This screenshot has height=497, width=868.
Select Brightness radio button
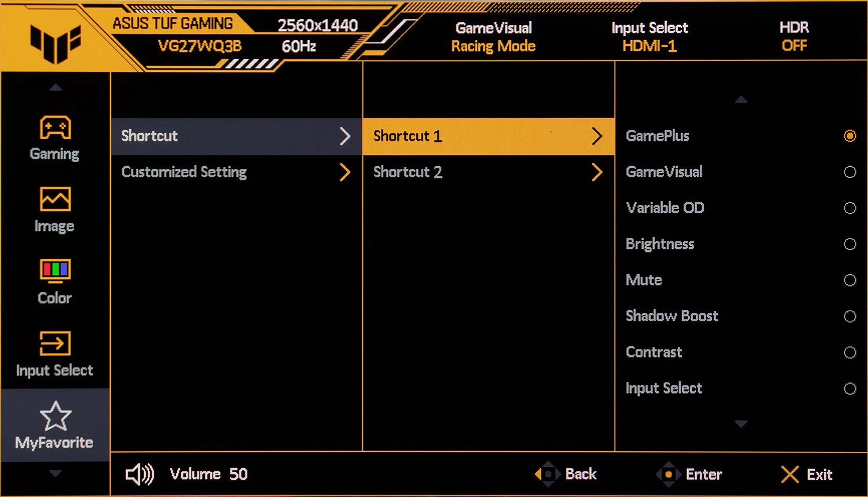(850, 244)
